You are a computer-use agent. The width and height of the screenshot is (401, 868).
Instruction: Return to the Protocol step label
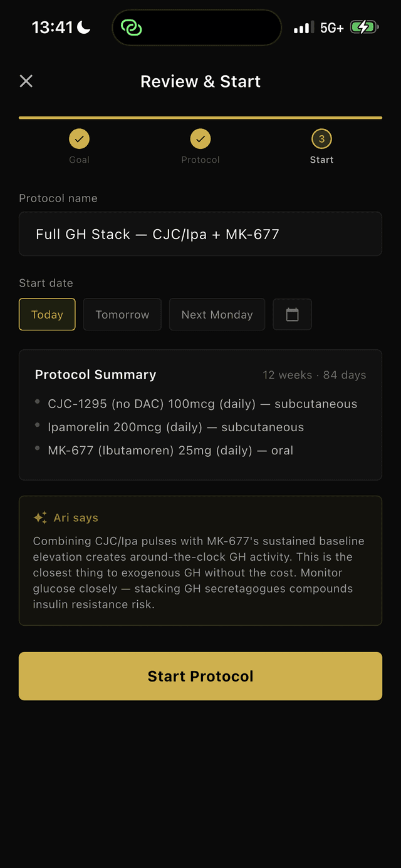tap(200, 160)
